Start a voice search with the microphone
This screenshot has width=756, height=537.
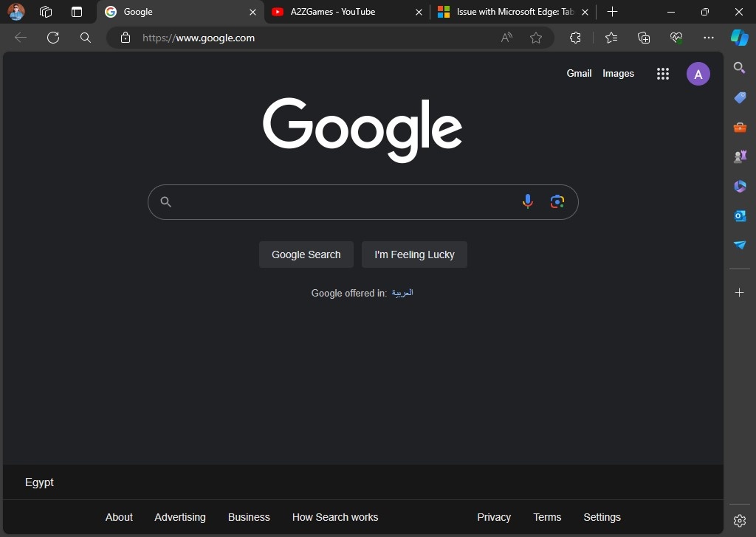pyautogui.click(x=527, y=201)
